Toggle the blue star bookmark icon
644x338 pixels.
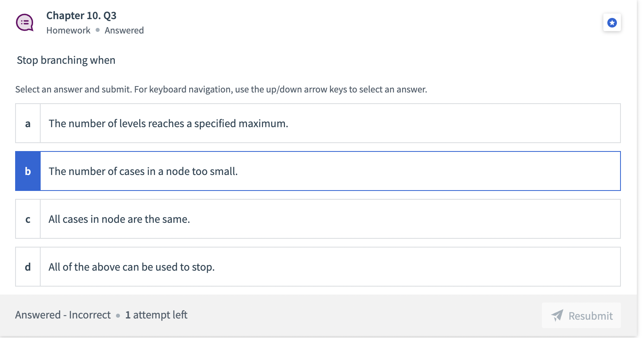(x=612, y=23)
